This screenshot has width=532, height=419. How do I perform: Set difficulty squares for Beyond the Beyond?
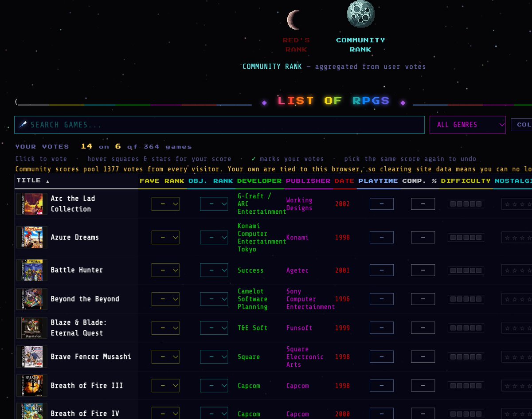pos(466,299)
